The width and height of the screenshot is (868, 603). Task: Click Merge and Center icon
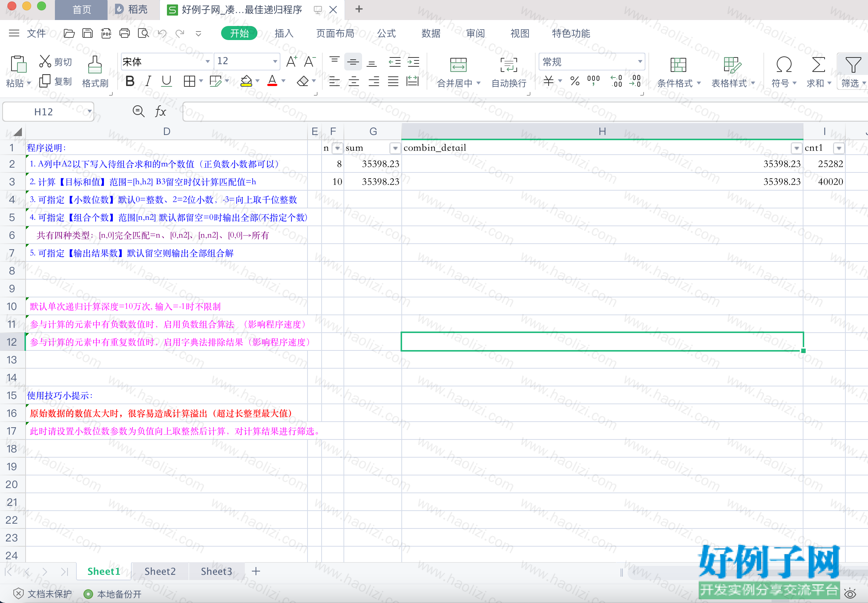(458, 65)
